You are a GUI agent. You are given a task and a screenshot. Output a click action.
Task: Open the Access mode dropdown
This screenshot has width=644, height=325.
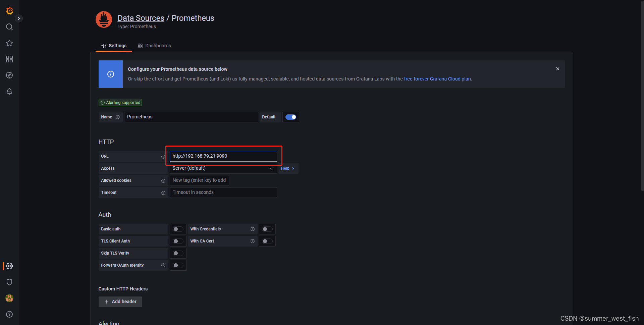click(223, 168)
